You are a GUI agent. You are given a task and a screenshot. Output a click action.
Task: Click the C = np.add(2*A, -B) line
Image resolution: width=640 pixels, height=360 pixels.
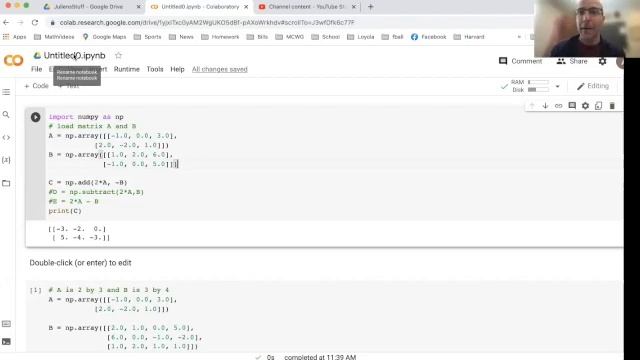point(88,182)
